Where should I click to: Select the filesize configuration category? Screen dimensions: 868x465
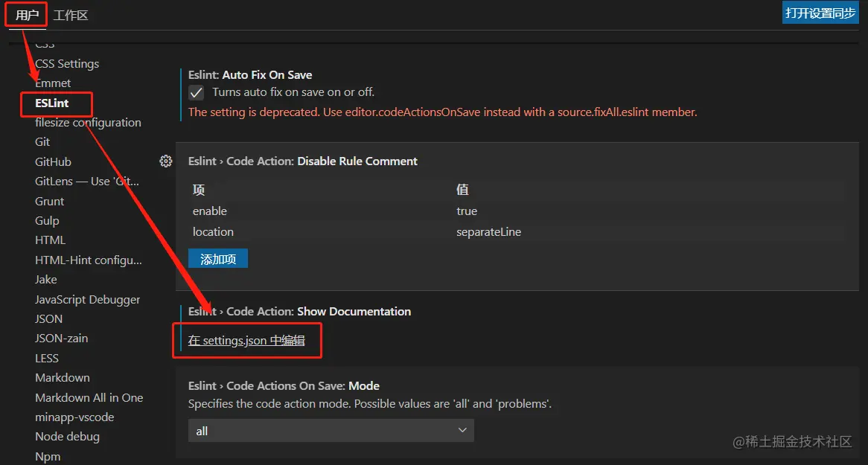tap(88, 123)
